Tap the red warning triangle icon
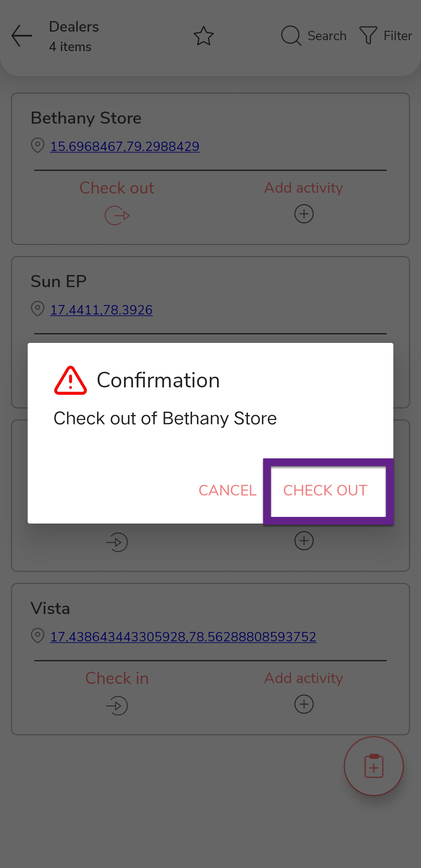Image resolution: width=421 pixels, height=868 pixels. pos(71,381)
